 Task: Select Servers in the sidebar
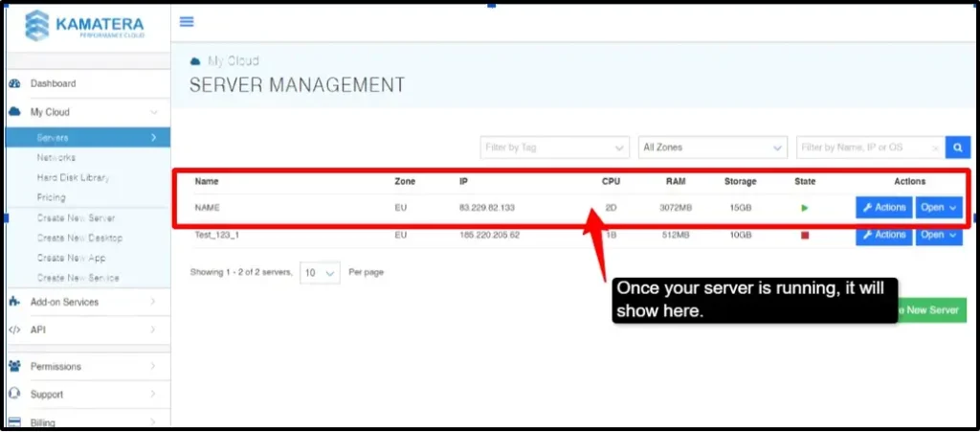[x=87, y=137]
